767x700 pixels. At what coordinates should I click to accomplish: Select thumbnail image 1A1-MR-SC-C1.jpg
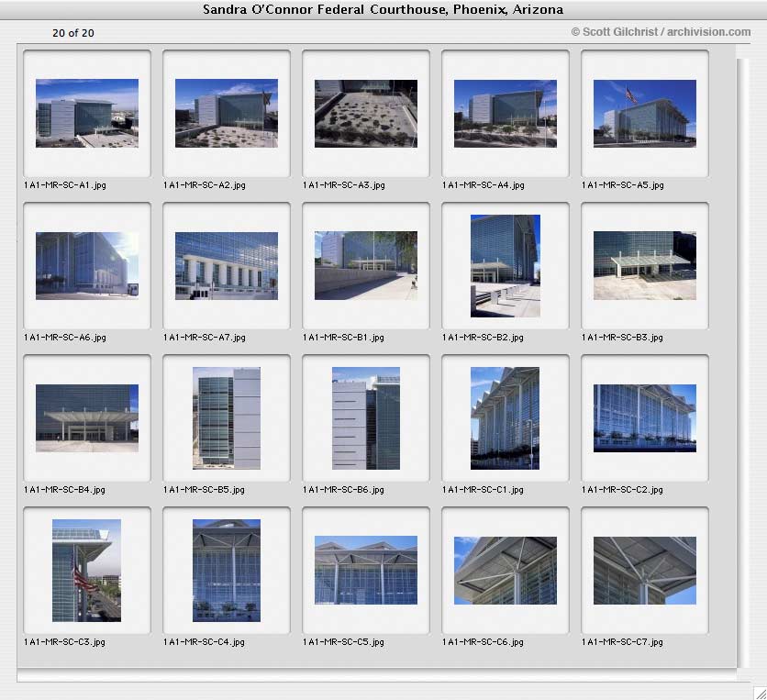coord(506,418)
